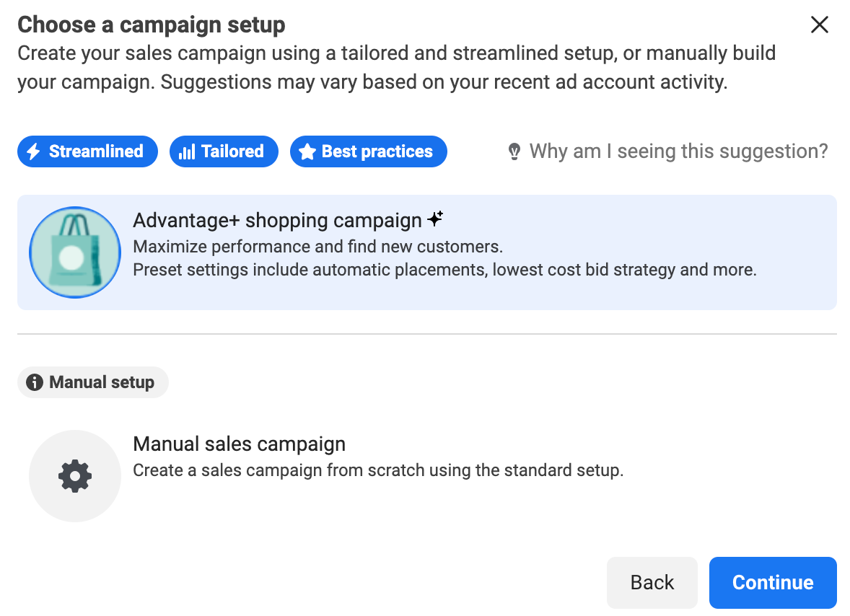Click the lightning bolt icon in Streamlined badge
Image resolution: width=850 pixels, height=616 pixels.
pyautogui.click(x=33, y=151)
